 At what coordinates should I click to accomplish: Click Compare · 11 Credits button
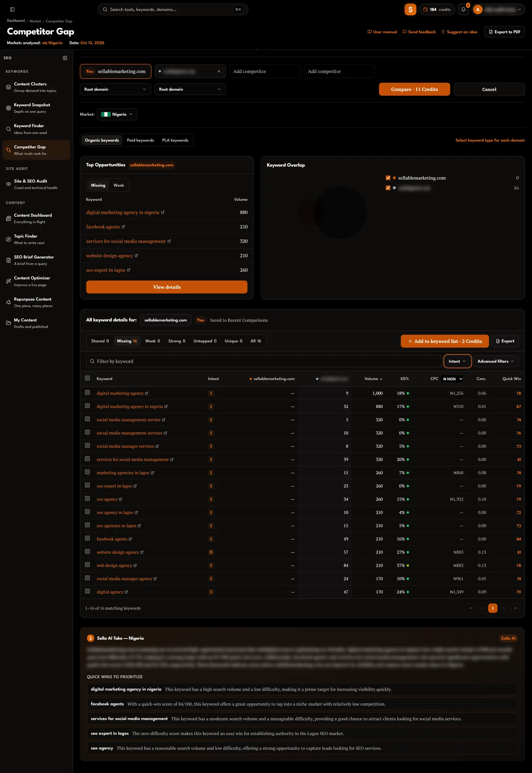point(414,89)
